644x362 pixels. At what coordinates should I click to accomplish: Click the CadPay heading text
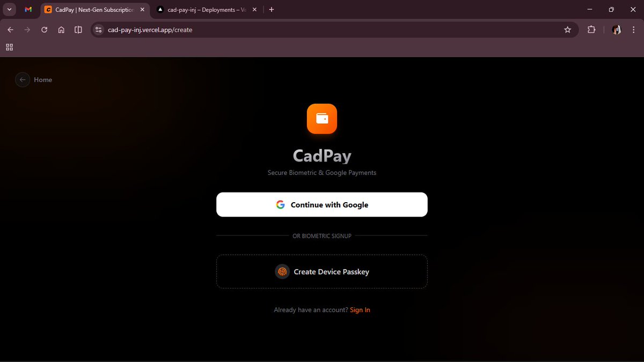coord(322,156)
